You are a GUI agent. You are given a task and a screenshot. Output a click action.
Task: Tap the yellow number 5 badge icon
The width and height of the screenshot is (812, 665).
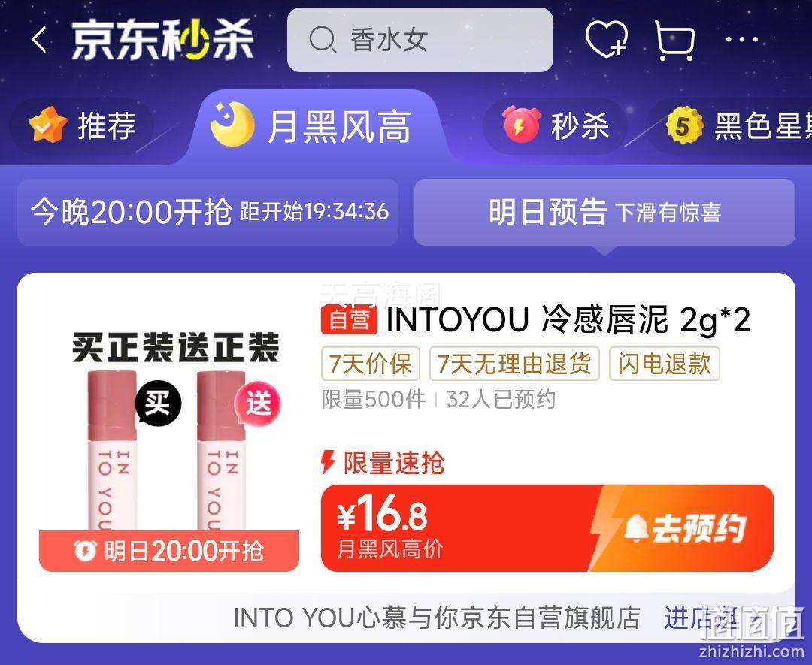click(685, 125)
